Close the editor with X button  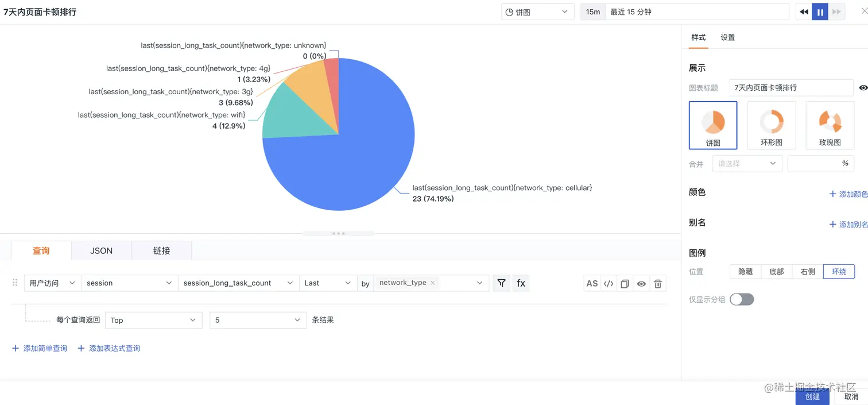pyautogui.click(x=865, y=11)
